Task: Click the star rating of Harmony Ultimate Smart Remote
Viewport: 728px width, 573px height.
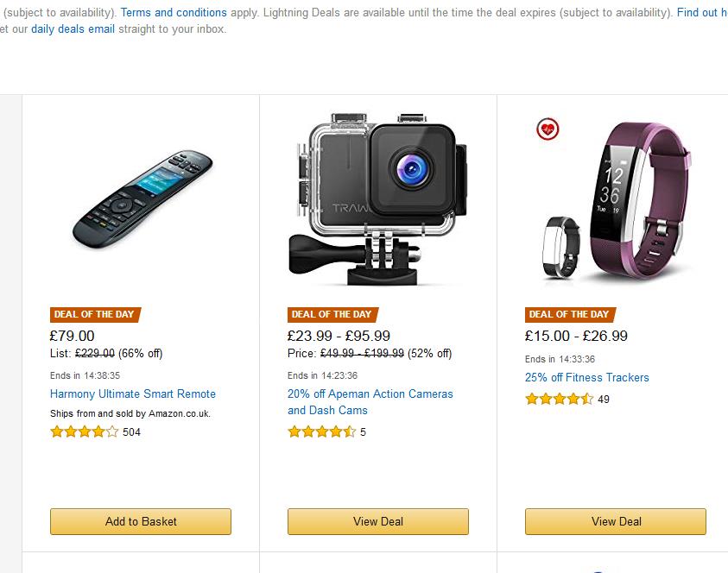Action: pos(84,432)
